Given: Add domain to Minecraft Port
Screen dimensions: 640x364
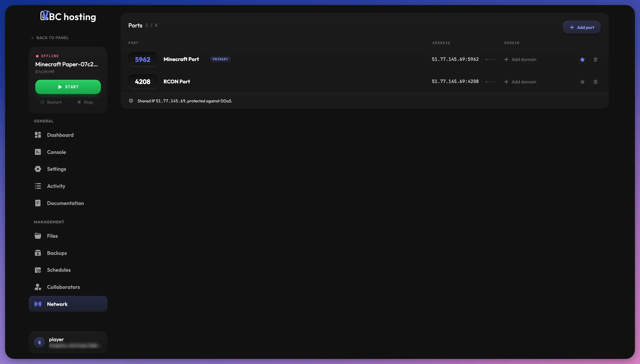Looking at the screenshot, I should (520, 60).
